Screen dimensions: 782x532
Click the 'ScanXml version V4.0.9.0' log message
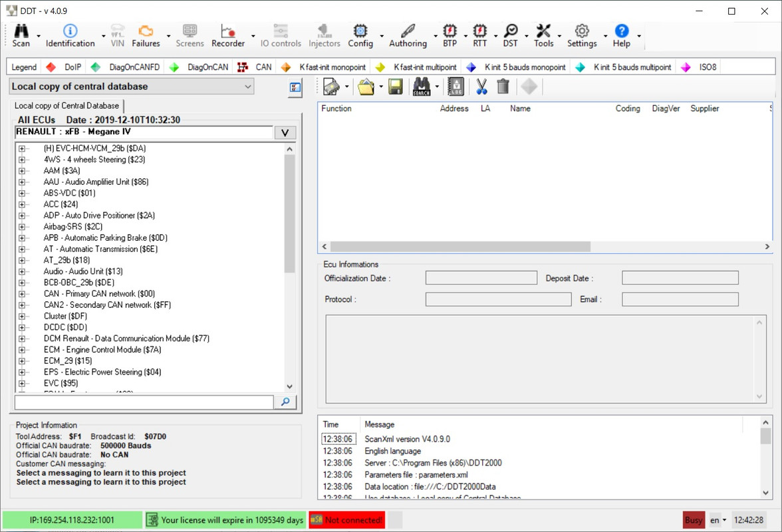407,439
